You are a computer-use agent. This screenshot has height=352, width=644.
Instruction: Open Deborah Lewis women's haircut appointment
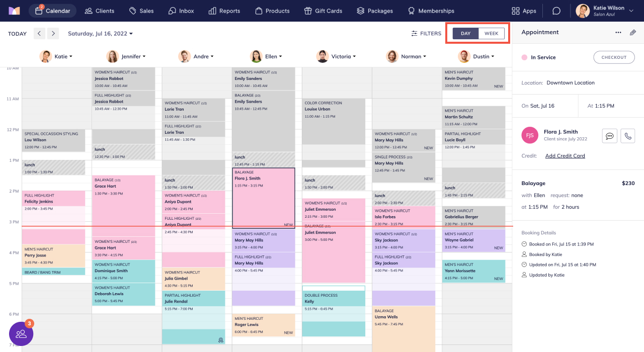coord(123,294)
